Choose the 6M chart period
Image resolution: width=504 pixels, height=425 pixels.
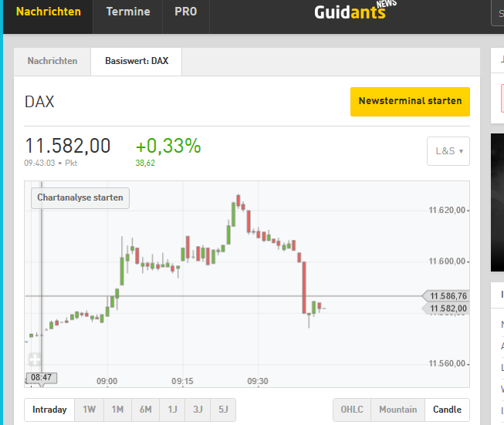[x=145, y=410]
